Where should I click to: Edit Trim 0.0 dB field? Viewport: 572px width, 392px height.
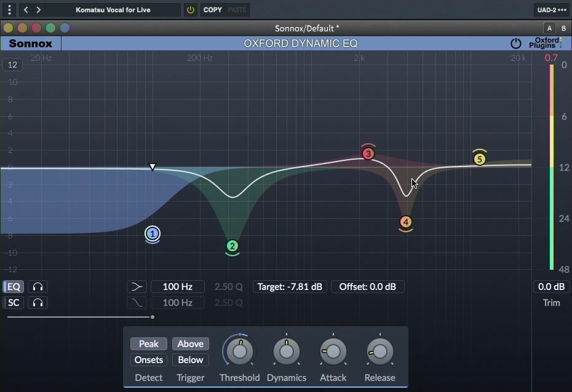(x=551, y=287)
